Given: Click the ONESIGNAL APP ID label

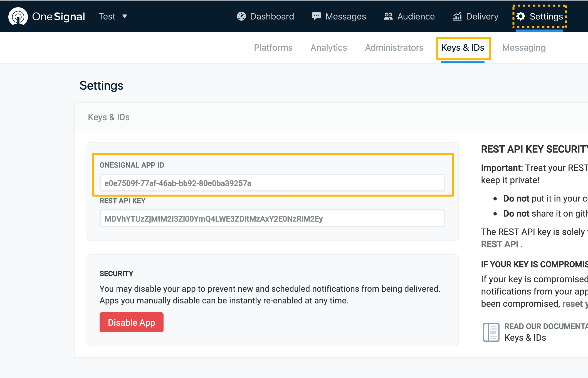Looking at the screenshot, I should point(132,165).
